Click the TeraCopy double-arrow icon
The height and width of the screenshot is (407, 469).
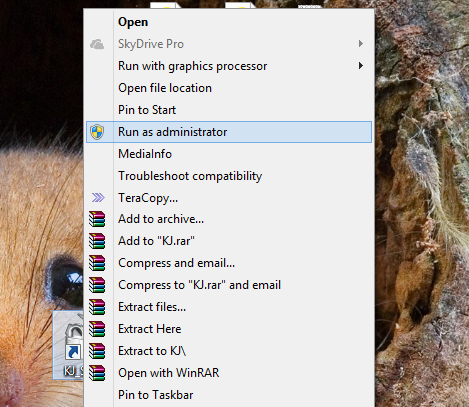(98, 198)
